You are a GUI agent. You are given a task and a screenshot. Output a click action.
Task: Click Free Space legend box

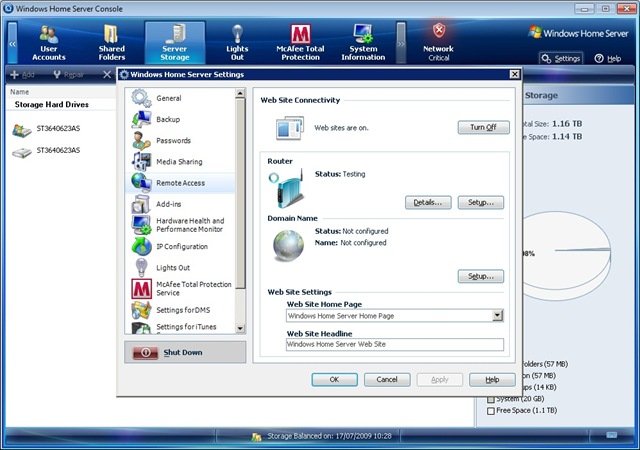[491, 411]
